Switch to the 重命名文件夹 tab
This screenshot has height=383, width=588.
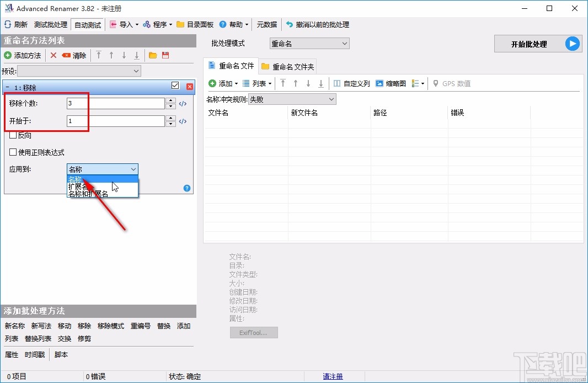pyautogui.click(x=287, y=66)
